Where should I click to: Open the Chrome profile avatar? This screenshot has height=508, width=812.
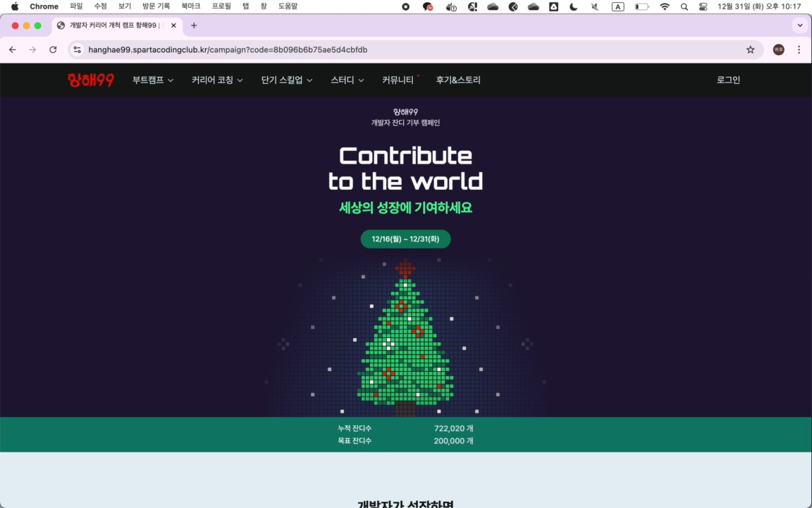[x=778, y=50]
